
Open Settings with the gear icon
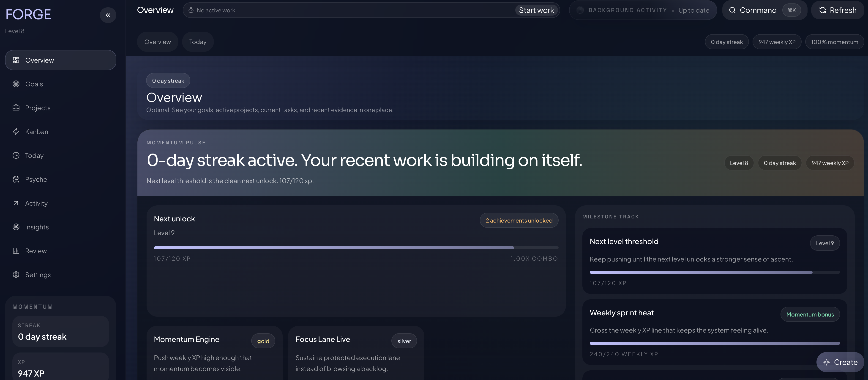[x=16, y=275]
